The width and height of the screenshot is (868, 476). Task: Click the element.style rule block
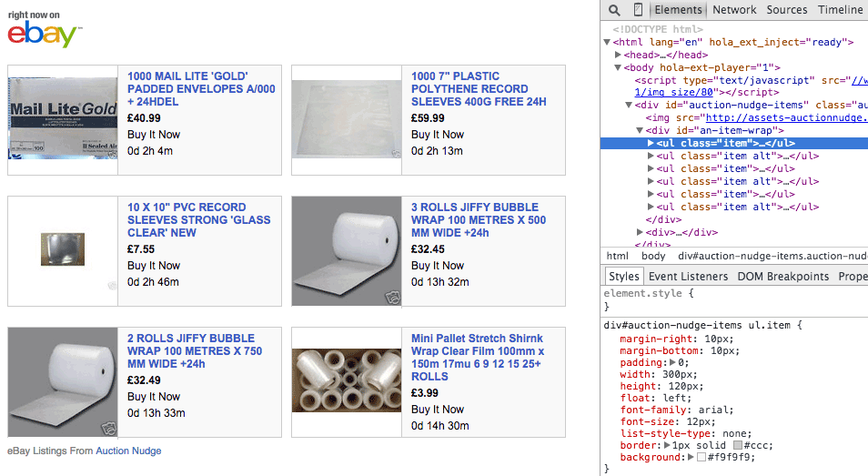coord(734,299)
